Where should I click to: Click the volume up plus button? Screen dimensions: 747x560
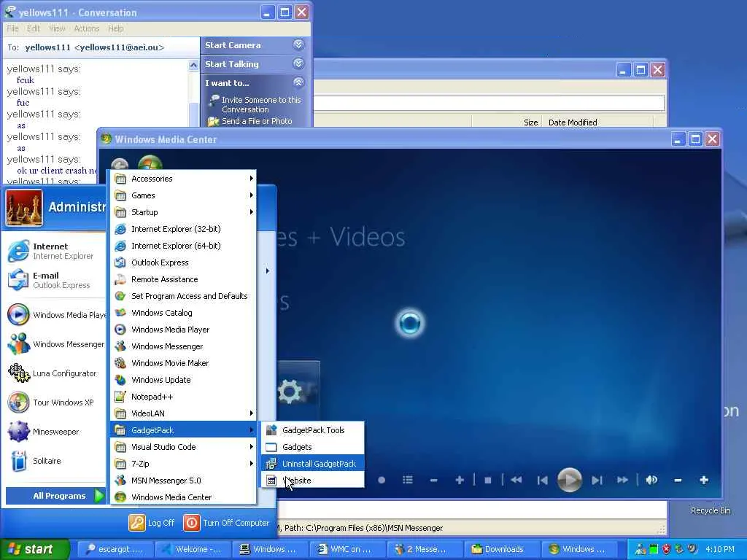click(x=704, y=480)
